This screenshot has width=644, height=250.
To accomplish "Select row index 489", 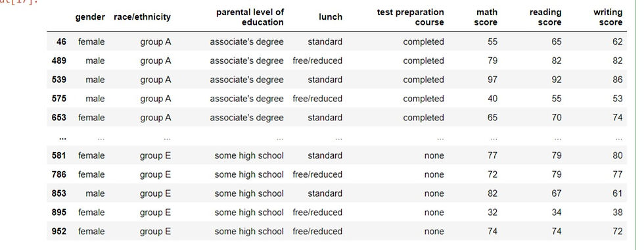I will [58, 61].
